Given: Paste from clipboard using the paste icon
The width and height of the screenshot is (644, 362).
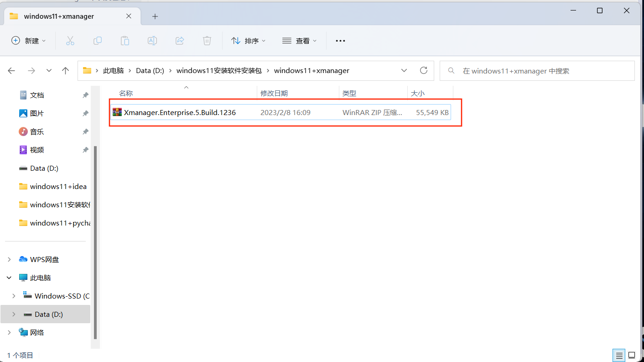Looking at the screenshot, I should pos(125,41).
